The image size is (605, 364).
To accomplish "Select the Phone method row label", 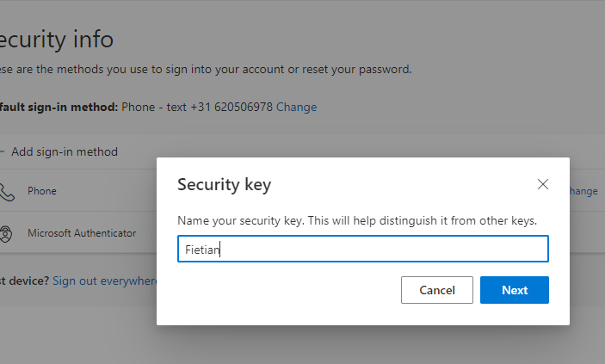I will point(41,191).
